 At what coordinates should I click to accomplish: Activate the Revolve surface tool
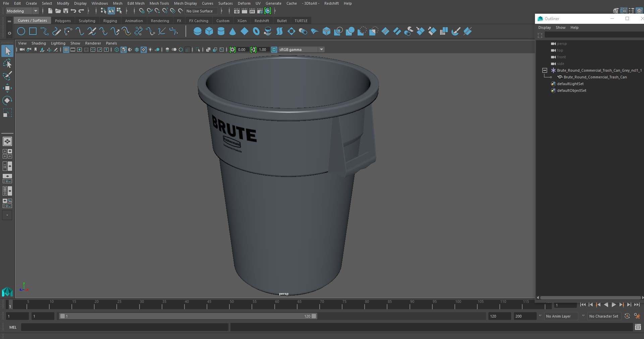tap(268, 31)
